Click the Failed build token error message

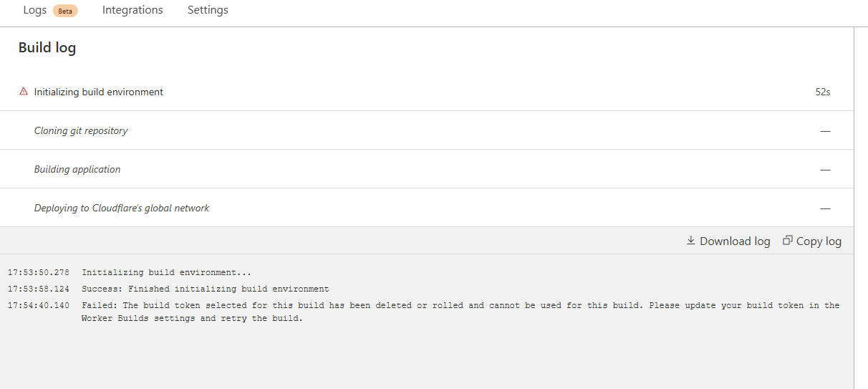(460, 312)
